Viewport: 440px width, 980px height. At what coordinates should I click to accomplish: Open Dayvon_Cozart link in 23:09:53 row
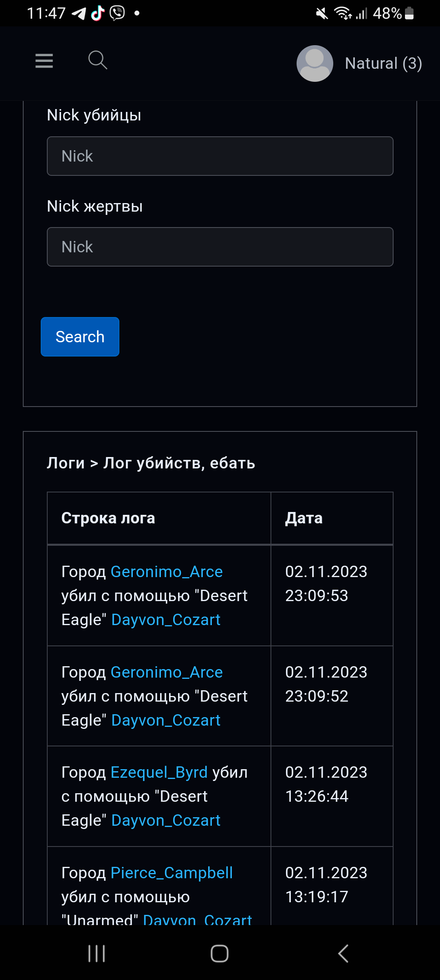(x=166, y=620)
